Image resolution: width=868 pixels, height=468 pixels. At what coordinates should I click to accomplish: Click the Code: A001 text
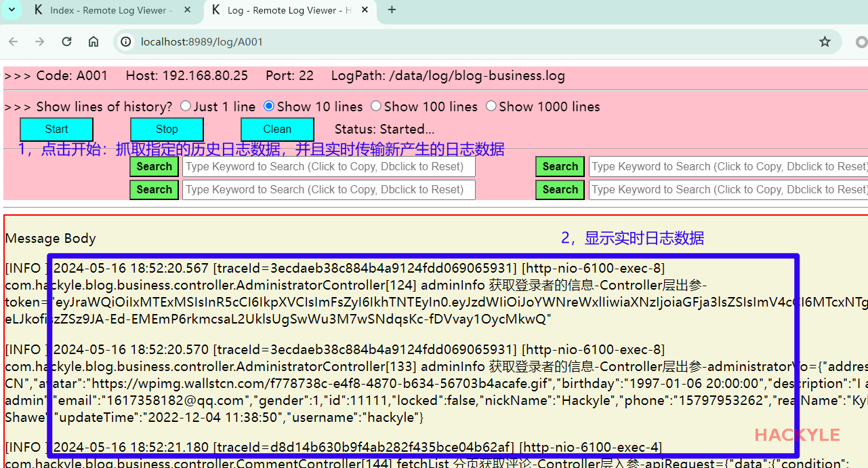pos(72,75)
